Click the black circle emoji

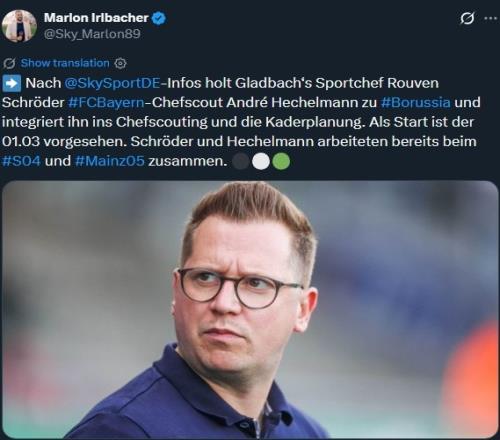(x=241, y=162)
